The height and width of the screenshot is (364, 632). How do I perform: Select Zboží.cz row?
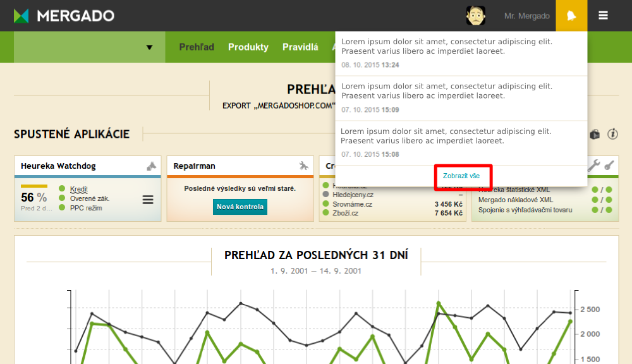392,213
